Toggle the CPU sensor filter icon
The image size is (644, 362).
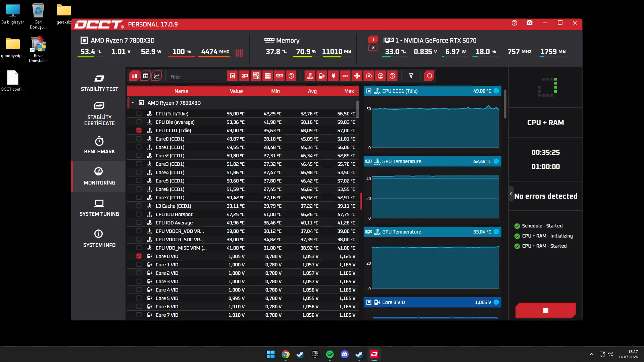[x=232, y=76]
